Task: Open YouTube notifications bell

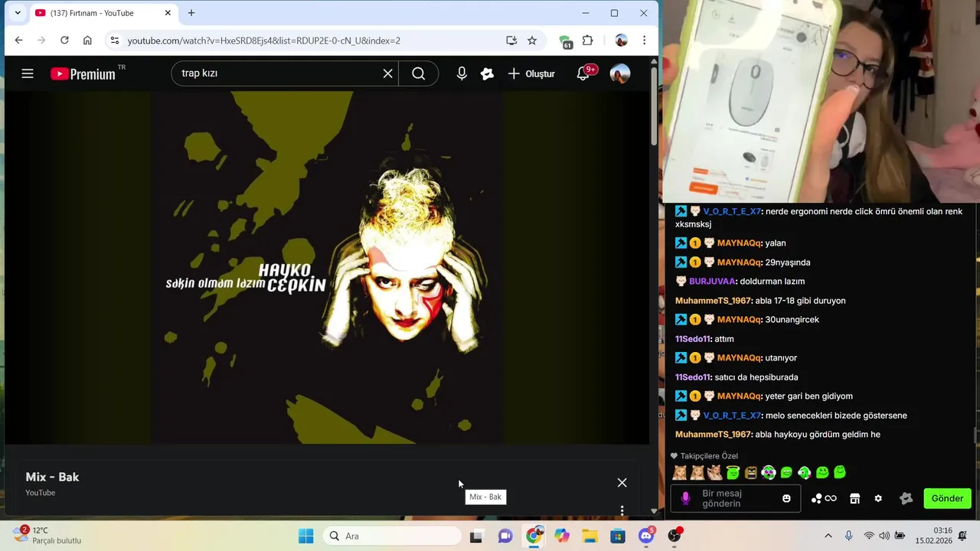Action: point(583,73)
